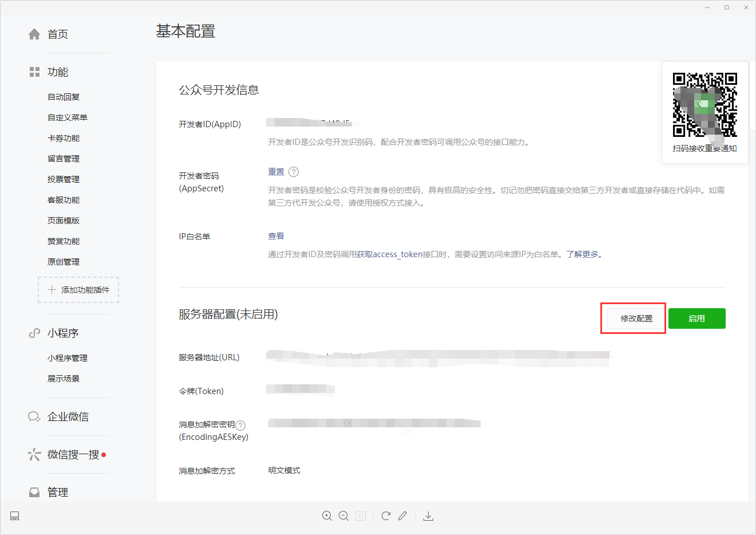Open 自动回复 menu item
This screenshot has width=756, height=535.
click(64, 97)
